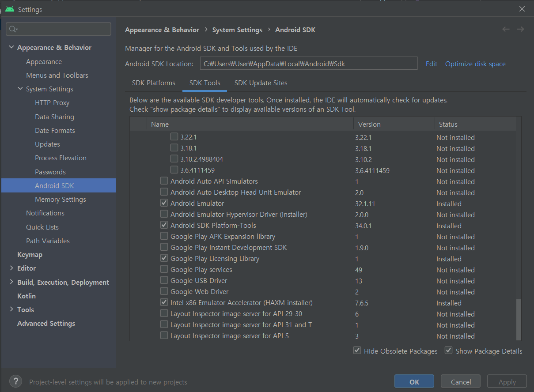
Task: Open Notifications settings
Action: tap(45, 213)
